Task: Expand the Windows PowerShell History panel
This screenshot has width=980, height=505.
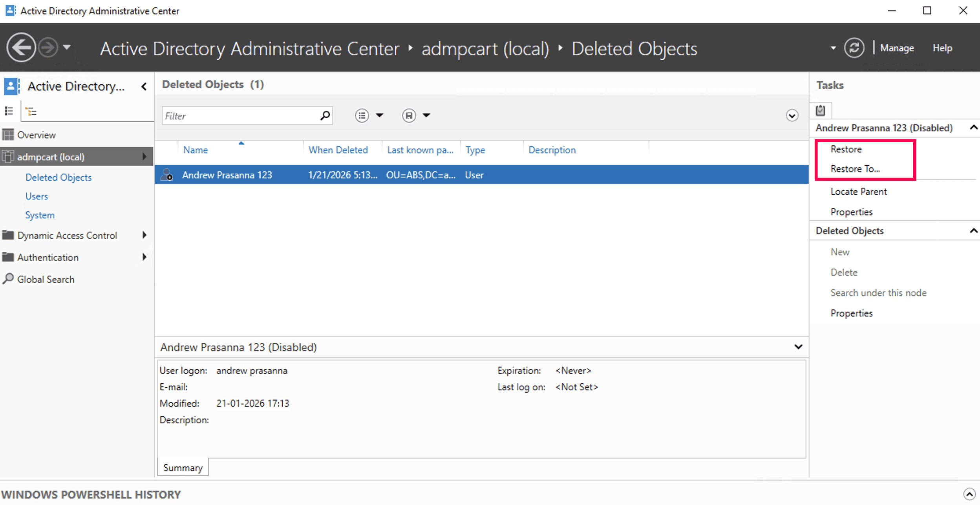Action: (969, 494)
